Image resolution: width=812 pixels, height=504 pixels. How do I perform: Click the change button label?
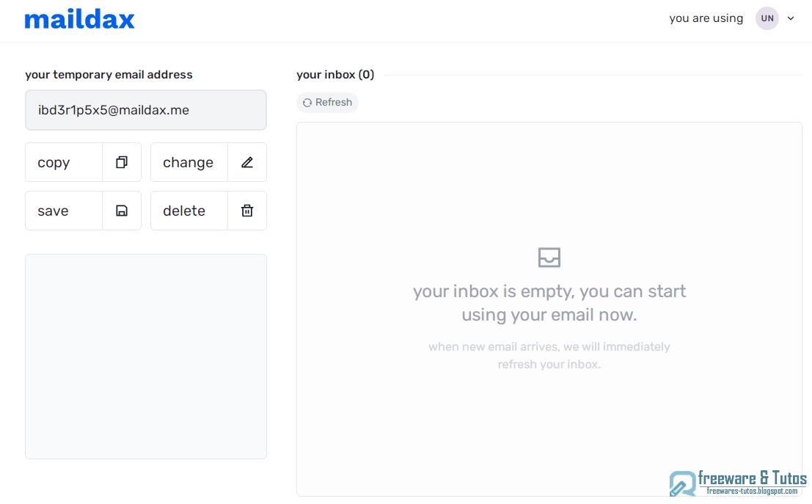188,163
